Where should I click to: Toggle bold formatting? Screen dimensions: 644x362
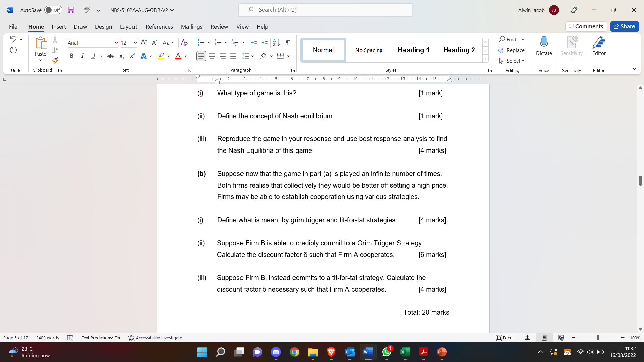click(71, 56)
